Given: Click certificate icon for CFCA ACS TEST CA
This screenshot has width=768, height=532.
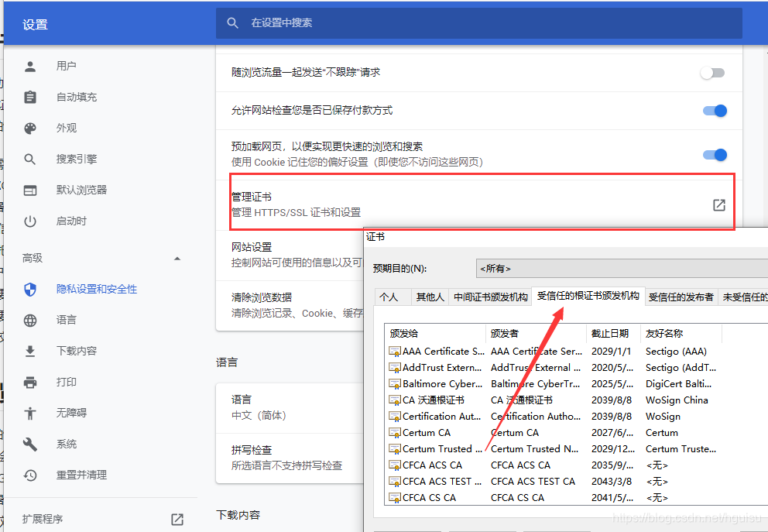Looking at the screenshot, I should (x=394, y=481).
